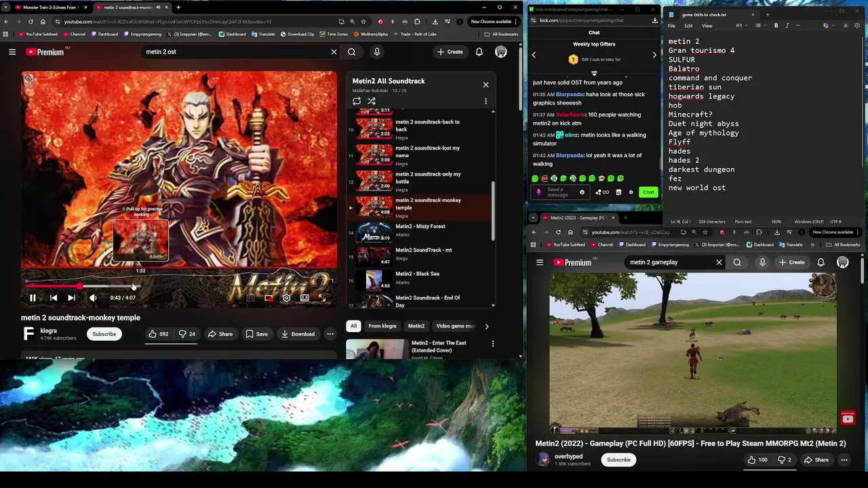
Task: Click search magnifier beside 'metin 2 ost'
Action: click(x=351, y=52)
